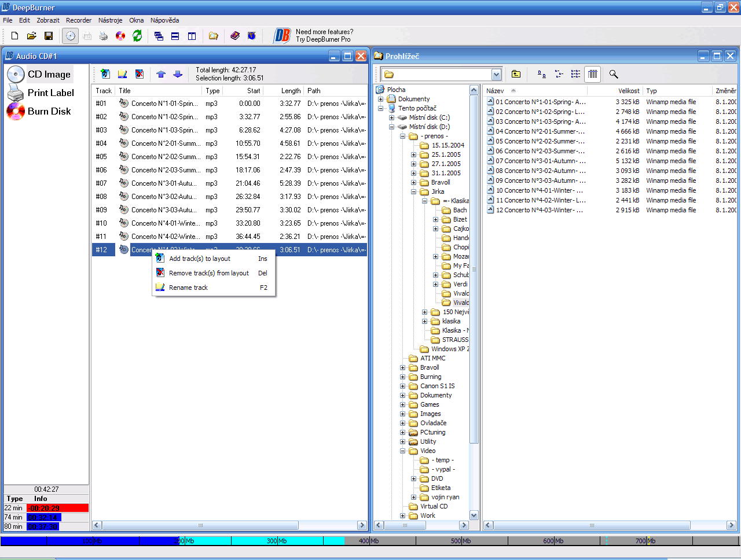Click the Open project folder icon

[x=32, y=36]
